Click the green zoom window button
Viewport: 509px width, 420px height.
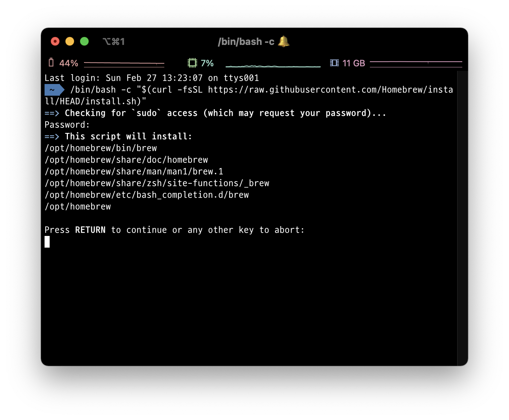pos(84,41)
